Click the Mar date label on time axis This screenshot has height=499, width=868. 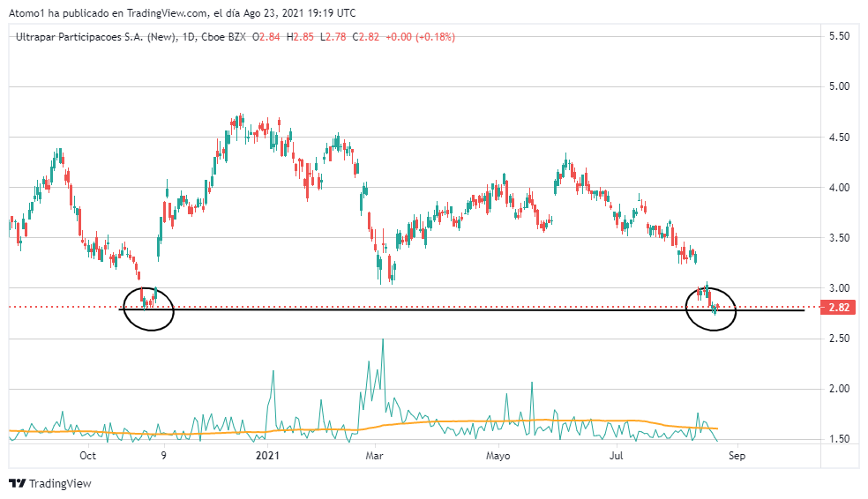(374, 456)
